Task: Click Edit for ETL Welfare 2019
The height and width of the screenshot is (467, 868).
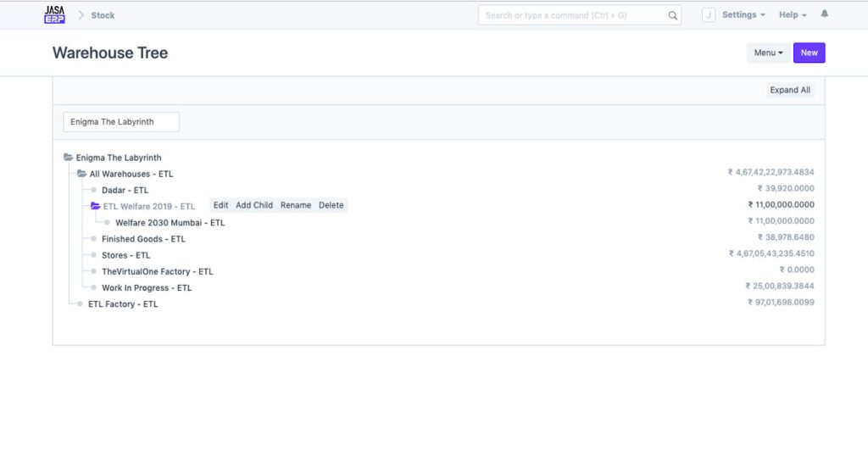Action: coord(220,205)
